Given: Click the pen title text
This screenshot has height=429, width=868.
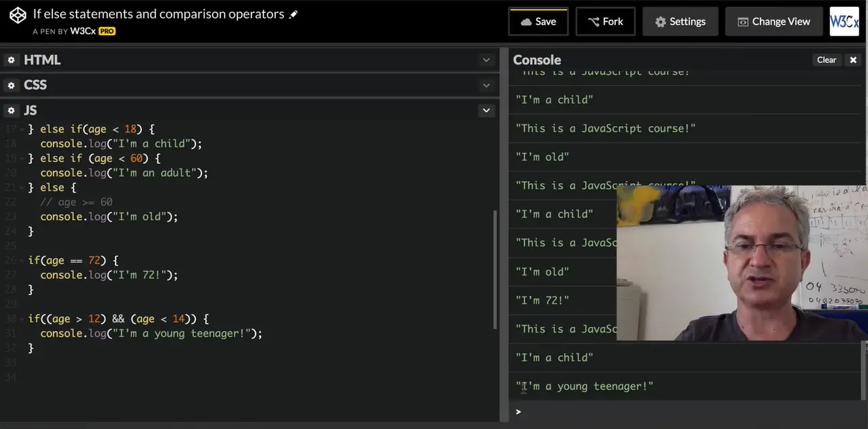Looking at the screenshot, I should 158,14.
